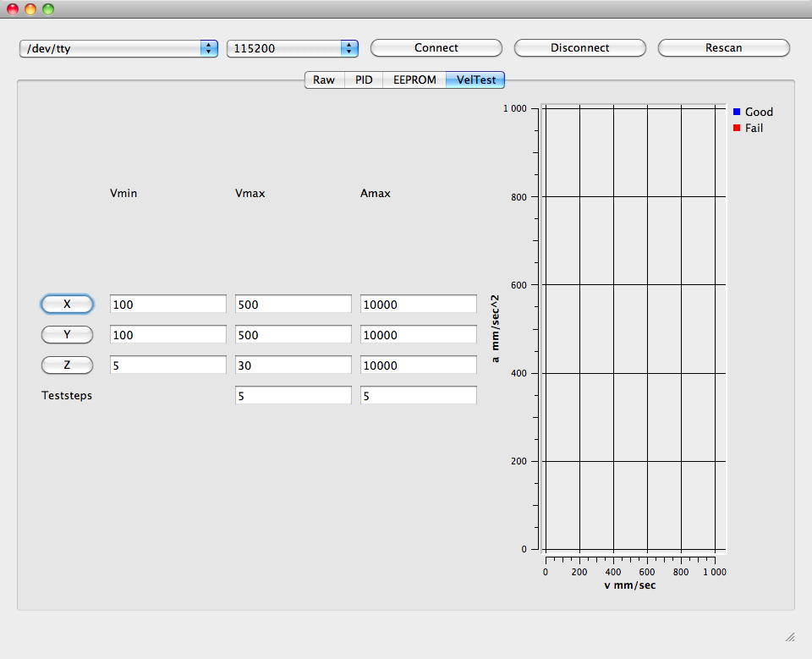Screen dimensions: 812x659
Task: Open the /dev/tty serial port dropdown
Action: tap(118, 49)
